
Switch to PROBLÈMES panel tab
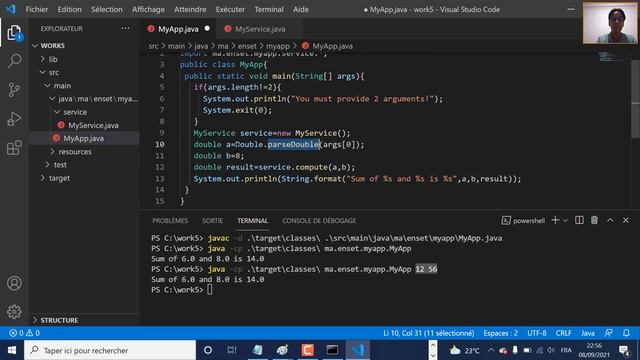(x=170, y=220)
